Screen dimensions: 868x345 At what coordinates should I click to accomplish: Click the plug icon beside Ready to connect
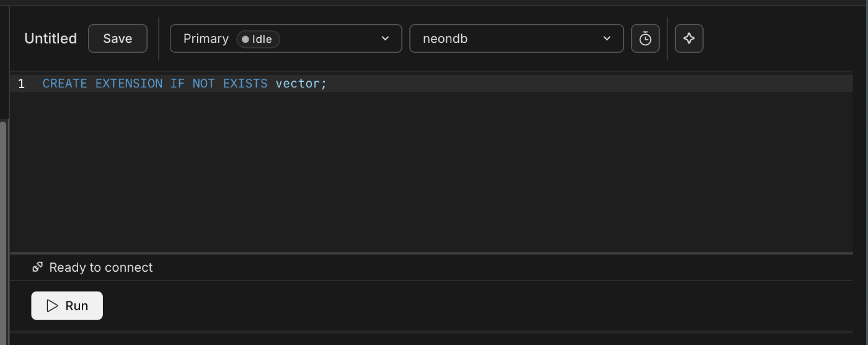point(38,267)
